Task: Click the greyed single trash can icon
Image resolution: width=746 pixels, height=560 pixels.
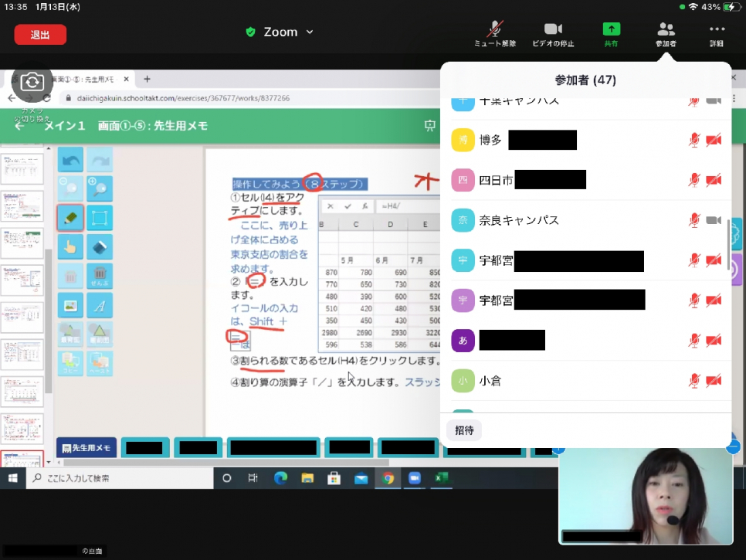Action: [x=70, y=276]
